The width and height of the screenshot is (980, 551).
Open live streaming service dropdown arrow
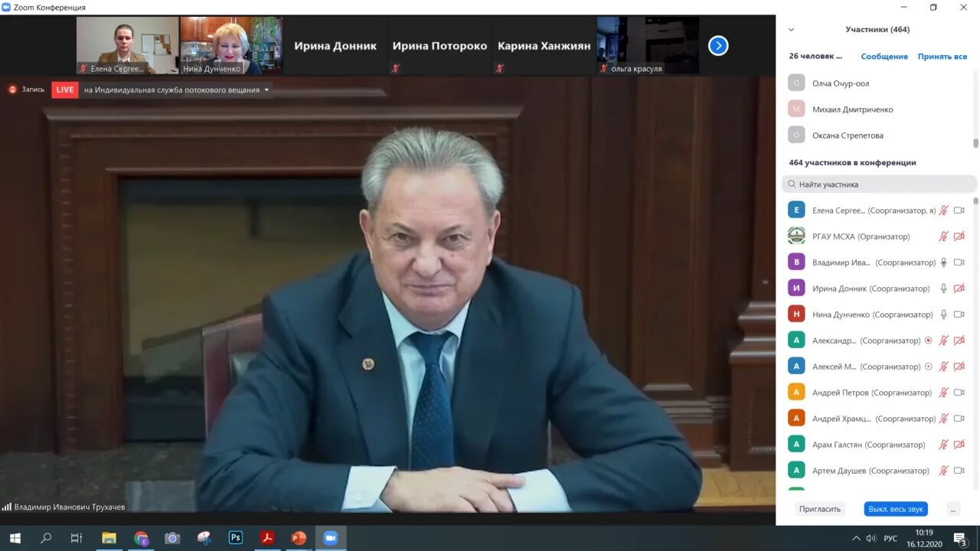coord(266,90)
